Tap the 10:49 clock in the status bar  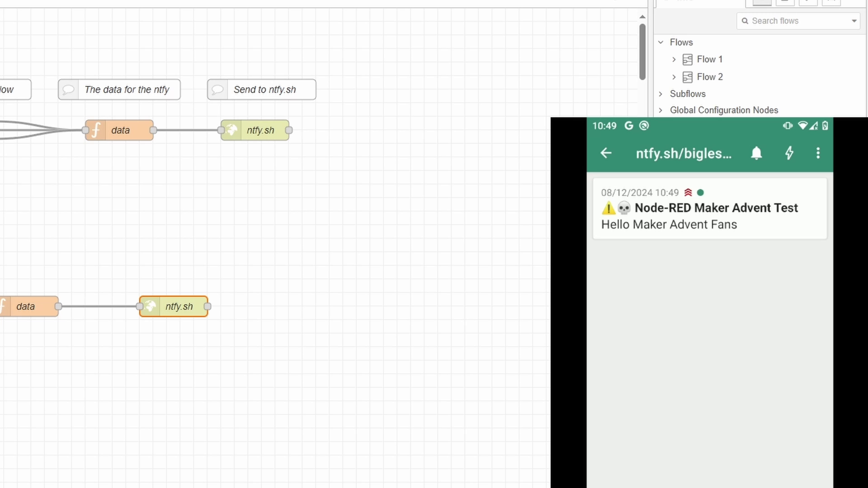604,126
